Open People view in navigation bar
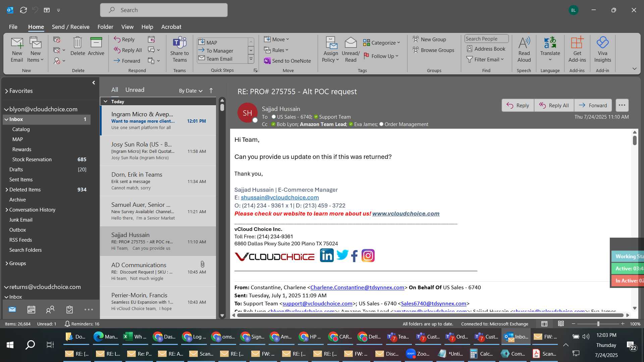This screenshot has height=362, width=644. point(50,310)
